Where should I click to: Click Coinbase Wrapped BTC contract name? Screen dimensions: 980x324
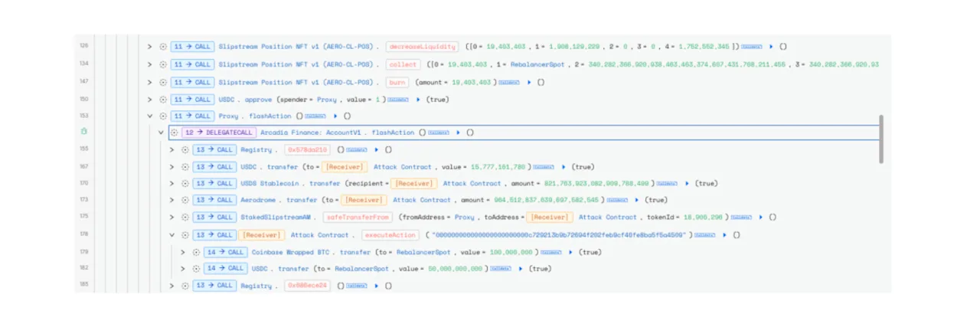pos(292,252)
